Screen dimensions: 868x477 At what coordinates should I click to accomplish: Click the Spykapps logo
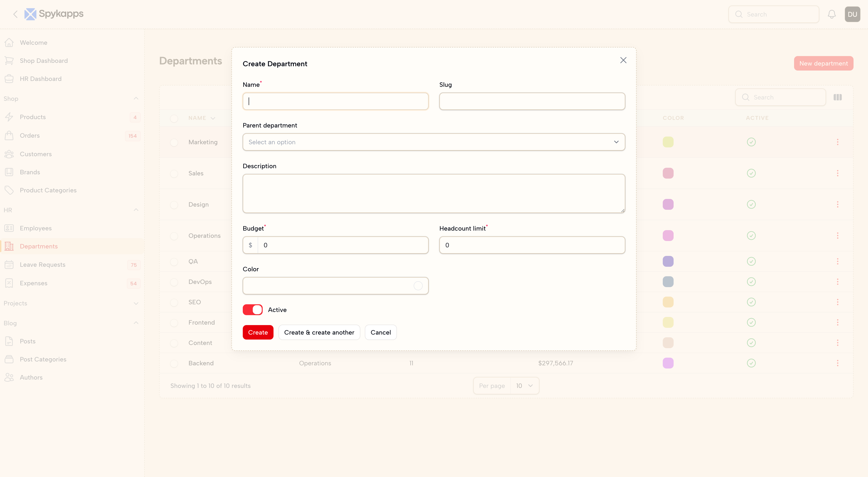pyautogui.click(x=54, y=14)
